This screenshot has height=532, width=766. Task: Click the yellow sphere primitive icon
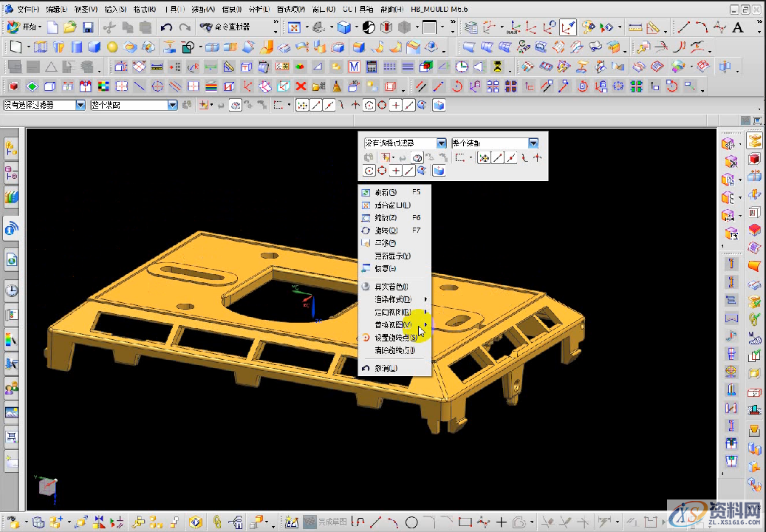(x=112, y=47)
